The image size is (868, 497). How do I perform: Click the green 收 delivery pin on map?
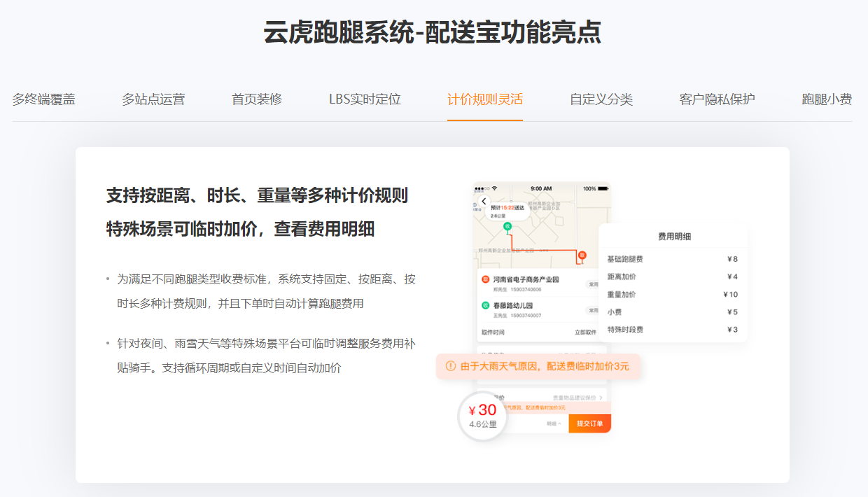click(508, 226)
